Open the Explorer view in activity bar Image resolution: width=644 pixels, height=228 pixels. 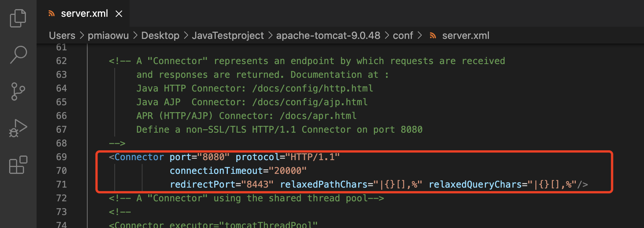(18, 18)
